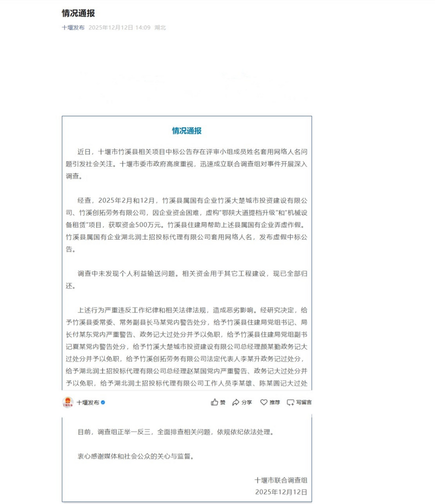Open the 十堰发布 avatar in bottom bar
Viewport: 435px width, 504px height.
click(68, 402)
